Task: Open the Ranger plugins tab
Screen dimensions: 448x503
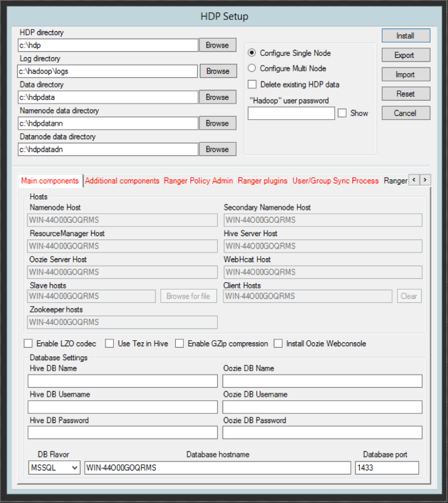Action: 263,181
